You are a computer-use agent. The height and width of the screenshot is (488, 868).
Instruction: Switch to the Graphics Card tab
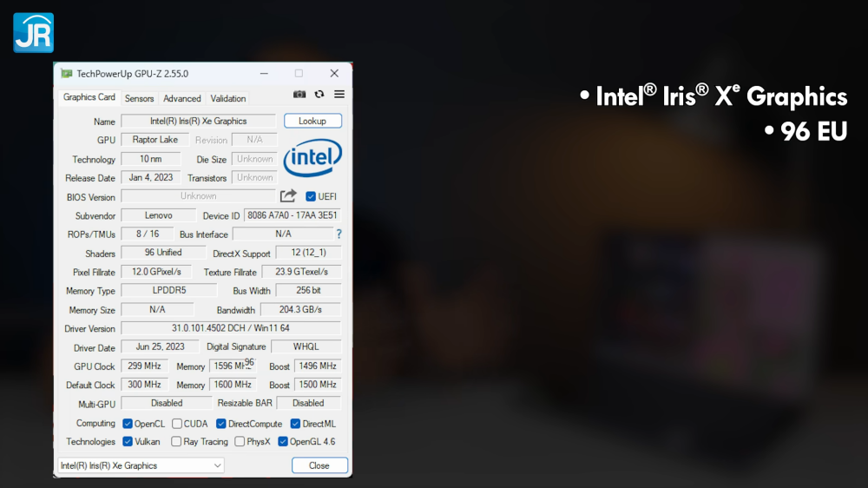89,97
